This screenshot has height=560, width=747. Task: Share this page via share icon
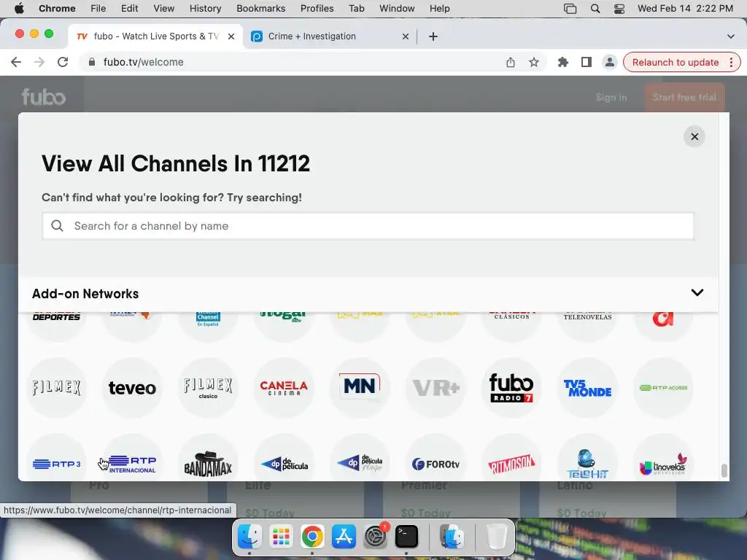pyautogui.click(x=510, y=63)
